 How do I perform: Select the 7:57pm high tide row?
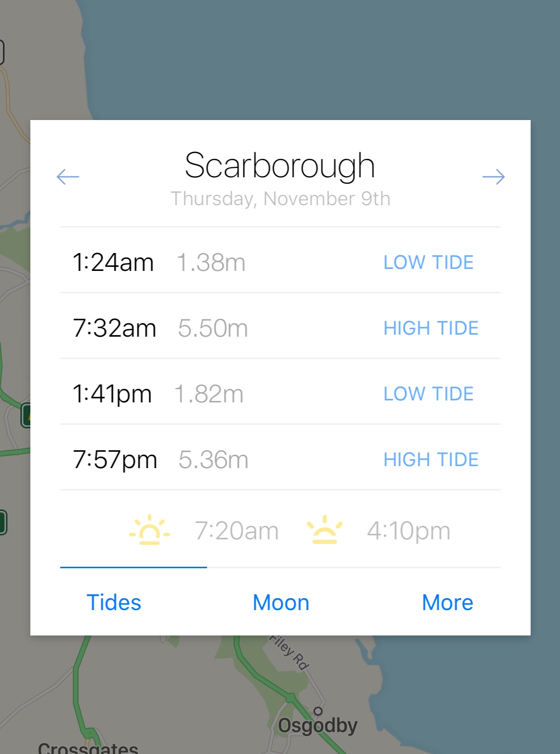click(280, 459)
